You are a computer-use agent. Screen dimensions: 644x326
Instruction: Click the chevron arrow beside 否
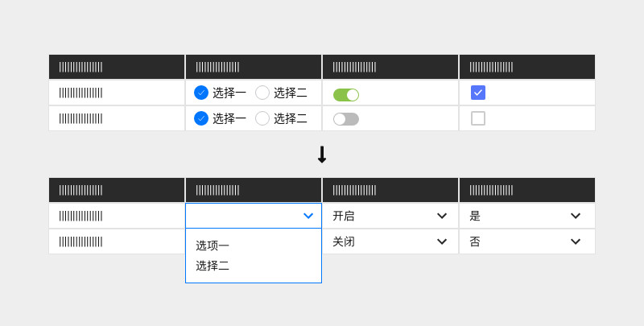576,241
